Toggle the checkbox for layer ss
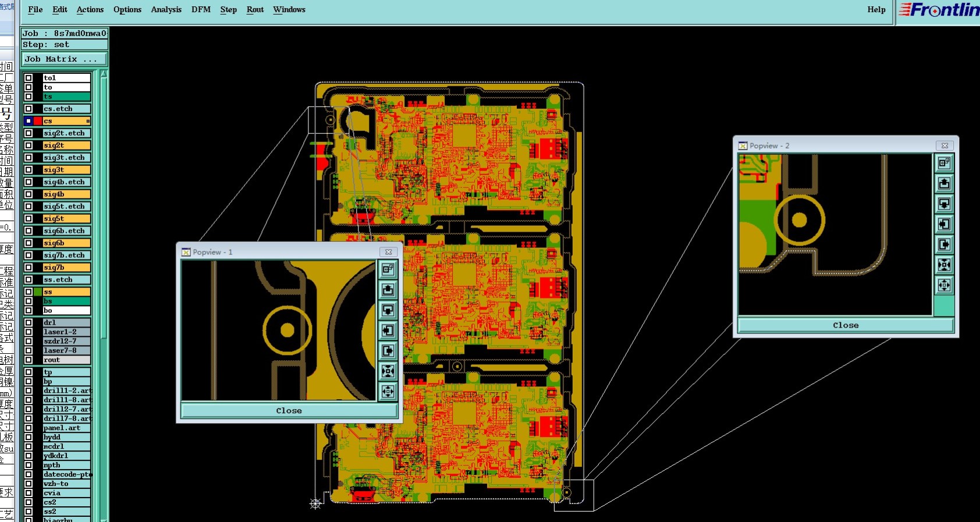 (x=29, y=292)
